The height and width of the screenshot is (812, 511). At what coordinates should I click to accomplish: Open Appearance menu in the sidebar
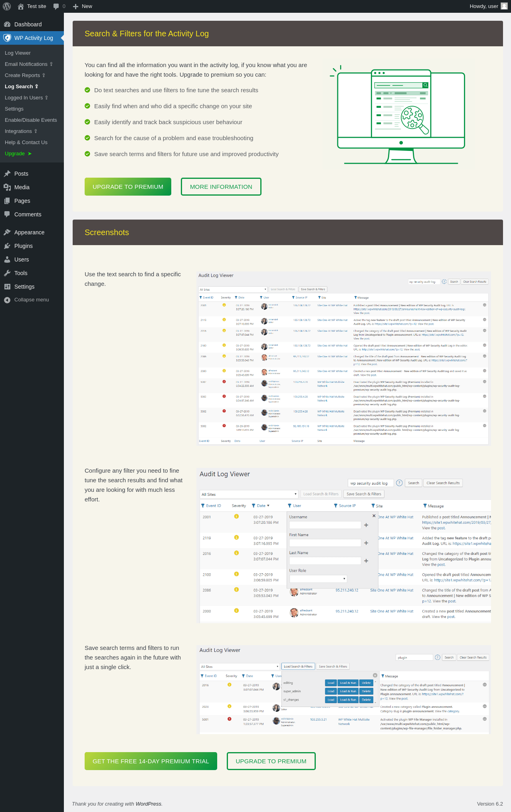coord(32,232)
